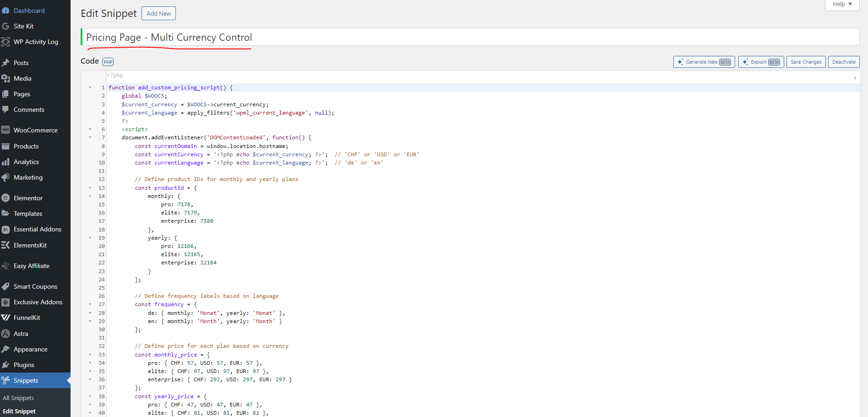Click the WooCommerce icon in sidebar
Screen dimensions: 868x417
pyautogui.click(x=5, y=130)
